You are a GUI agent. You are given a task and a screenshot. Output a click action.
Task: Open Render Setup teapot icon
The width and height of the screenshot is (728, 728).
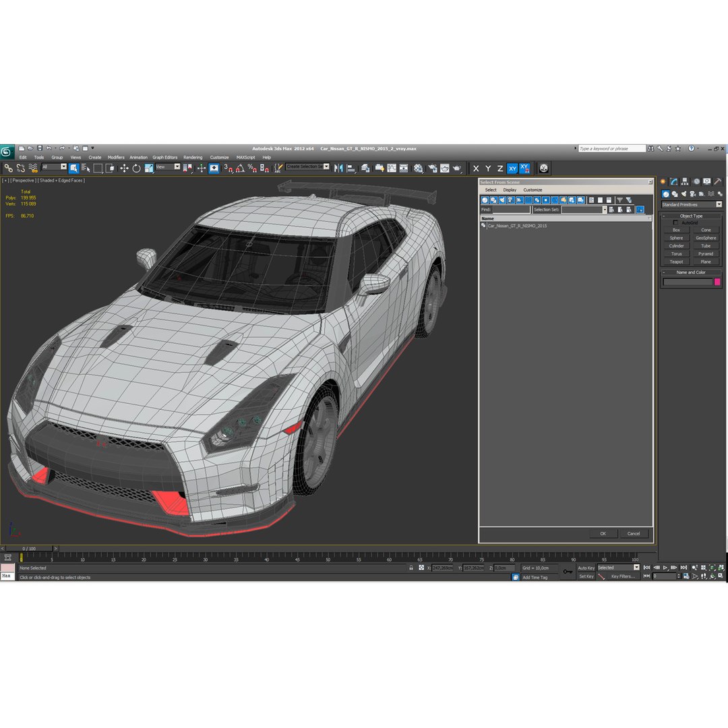pos(432,169)
